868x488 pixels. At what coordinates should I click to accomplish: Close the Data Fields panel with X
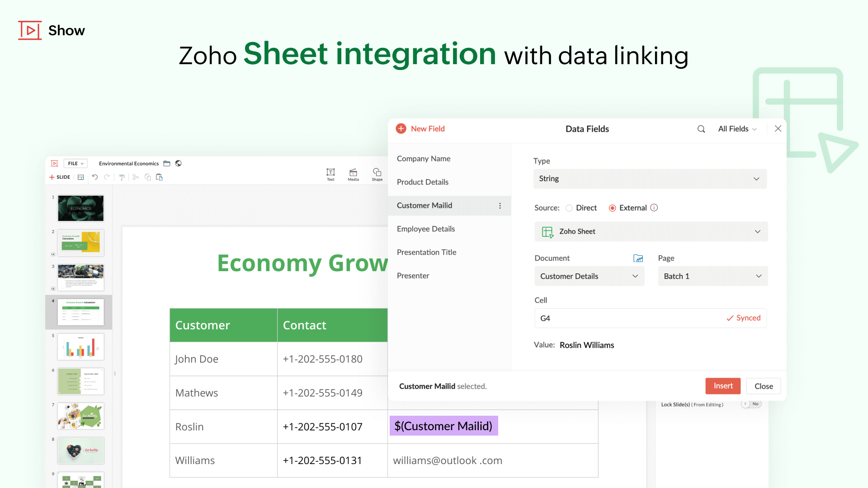click(778, 129)
